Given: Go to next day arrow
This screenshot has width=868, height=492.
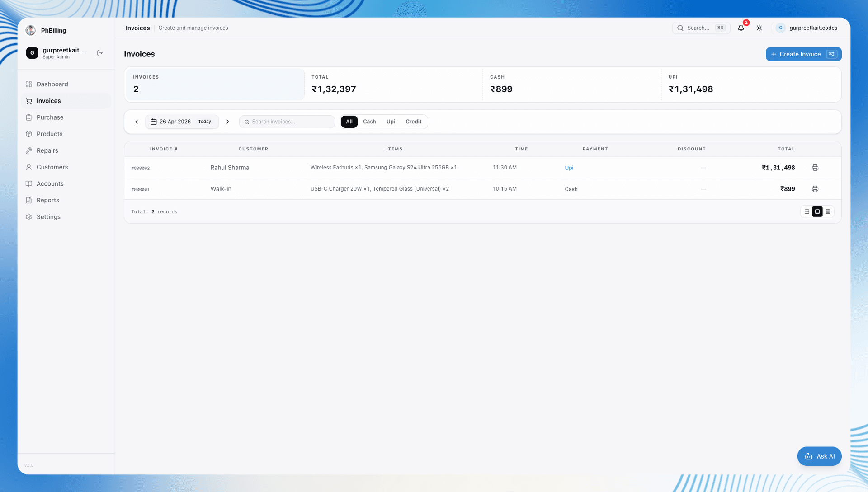Looking at the screenshot, I should click(228, 122).
